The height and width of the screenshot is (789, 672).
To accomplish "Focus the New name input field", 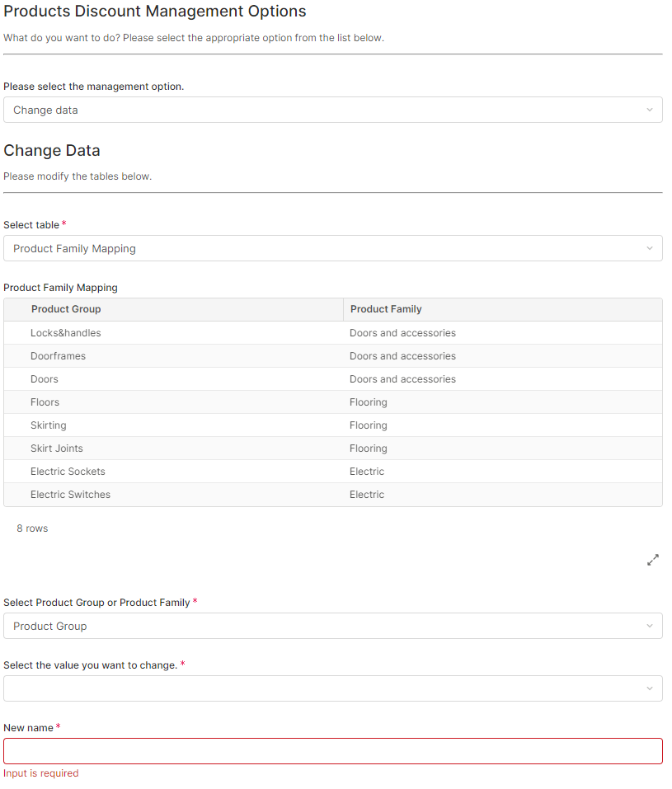I will point(333,751).
